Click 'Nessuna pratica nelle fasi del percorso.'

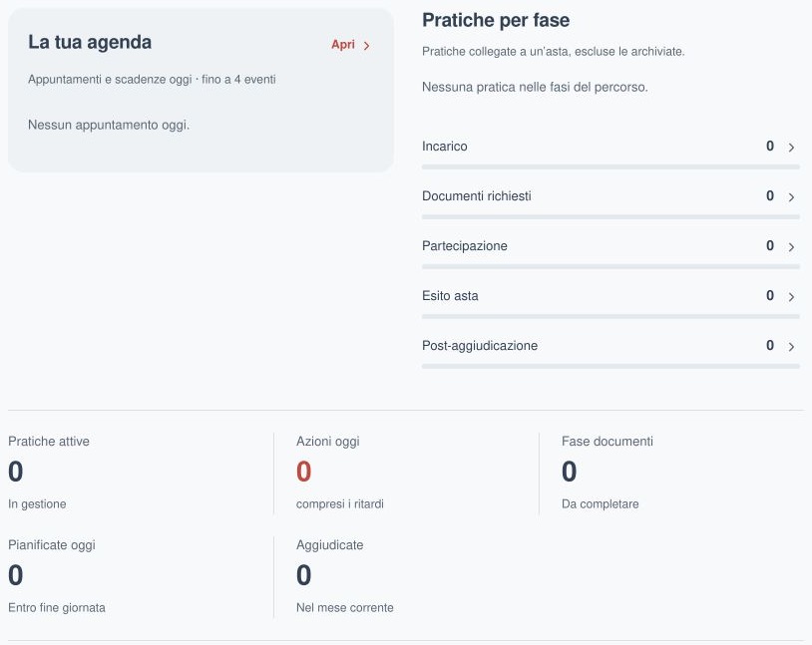coord(535,87)
